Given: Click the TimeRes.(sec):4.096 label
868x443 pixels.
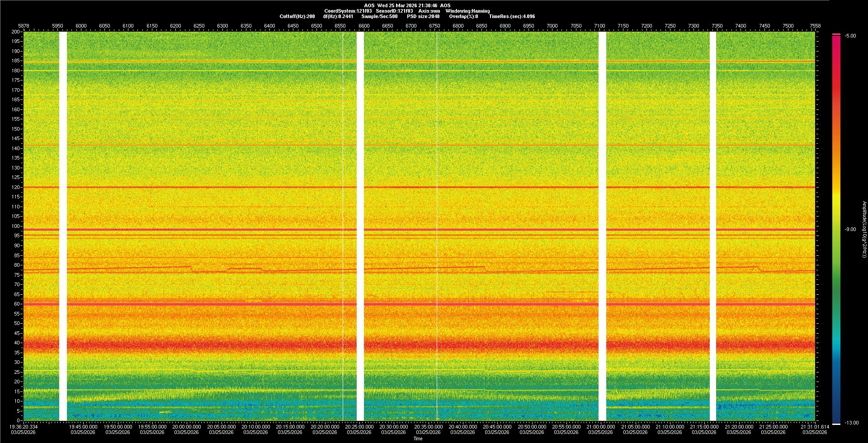Looking at the screenshot, I should coord(511,16).
